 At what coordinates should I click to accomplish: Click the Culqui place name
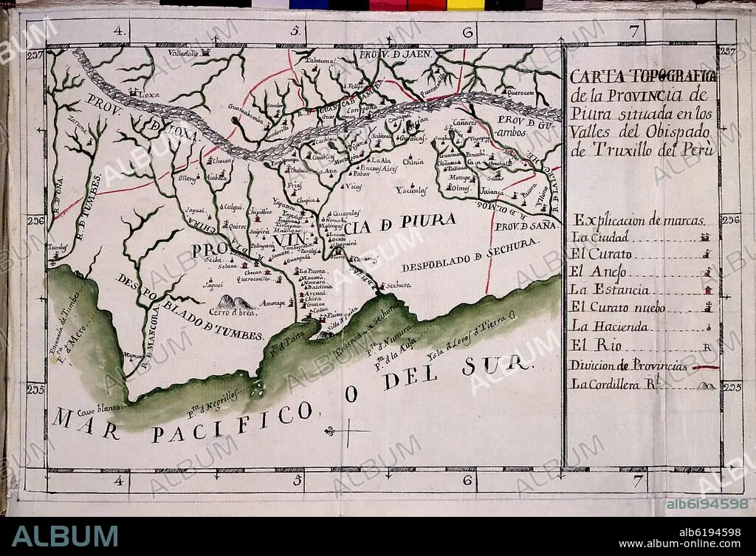(233, 207)
